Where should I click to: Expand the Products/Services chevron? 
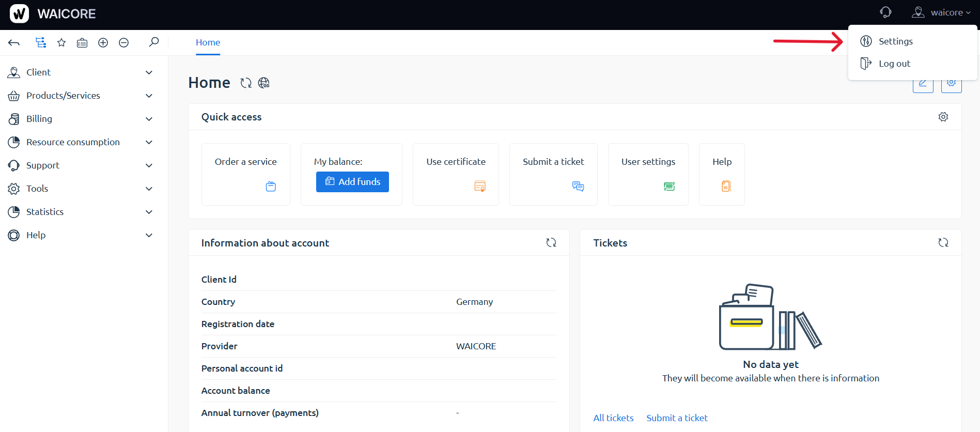coord(149,96)
